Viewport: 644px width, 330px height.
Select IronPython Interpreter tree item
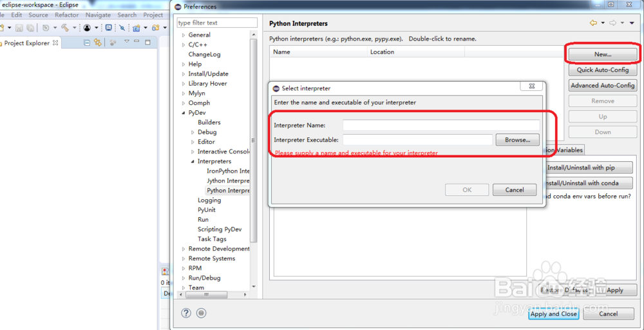228,171
